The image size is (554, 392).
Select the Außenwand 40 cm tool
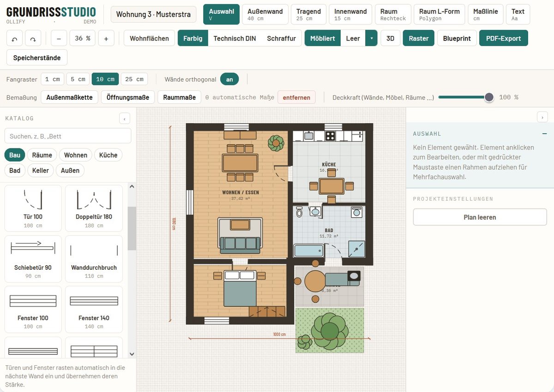[265, 14]
